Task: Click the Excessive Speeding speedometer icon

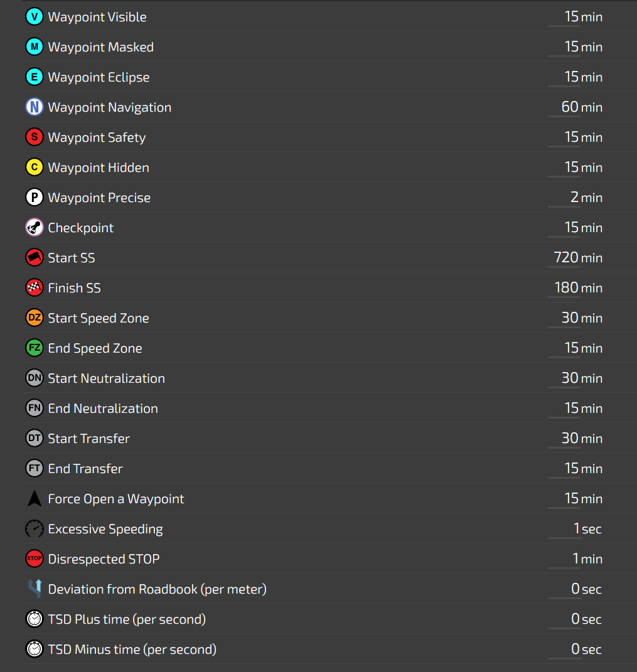Action: tap(34, 529)
